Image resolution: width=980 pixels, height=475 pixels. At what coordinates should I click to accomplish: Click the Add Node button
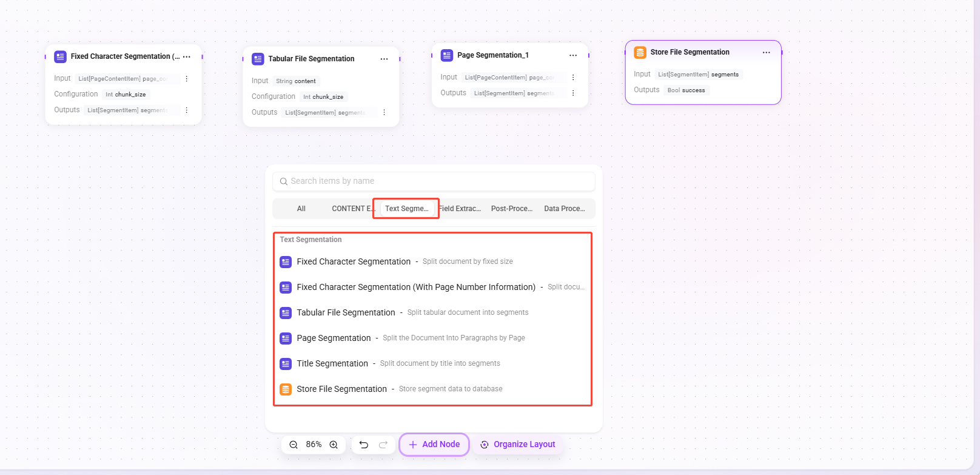point(434,445)
